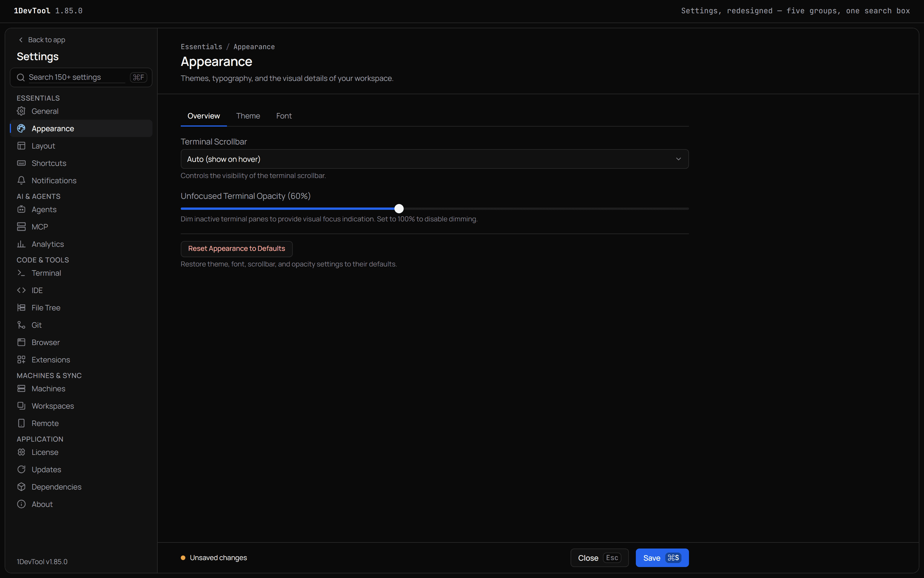
Task: Open License settings
Action: [x=81, y=452]
